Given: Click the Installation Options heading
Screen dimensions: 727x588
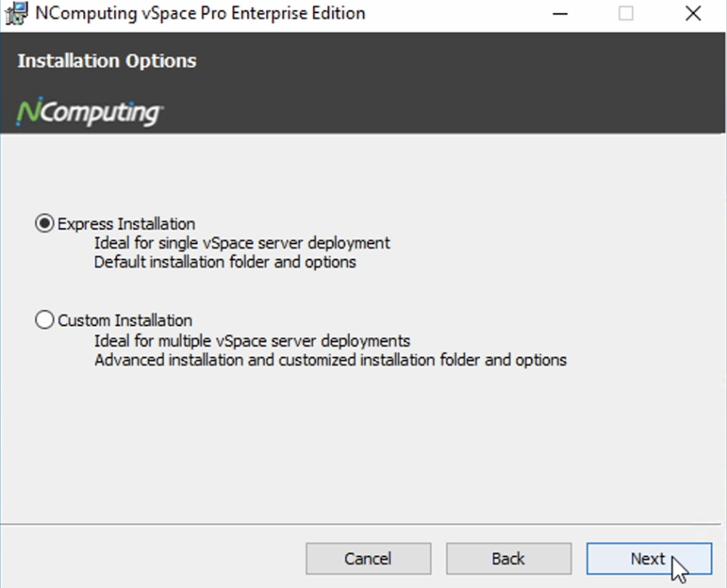Looking at the screenshot, I should [x=107, y=60].
